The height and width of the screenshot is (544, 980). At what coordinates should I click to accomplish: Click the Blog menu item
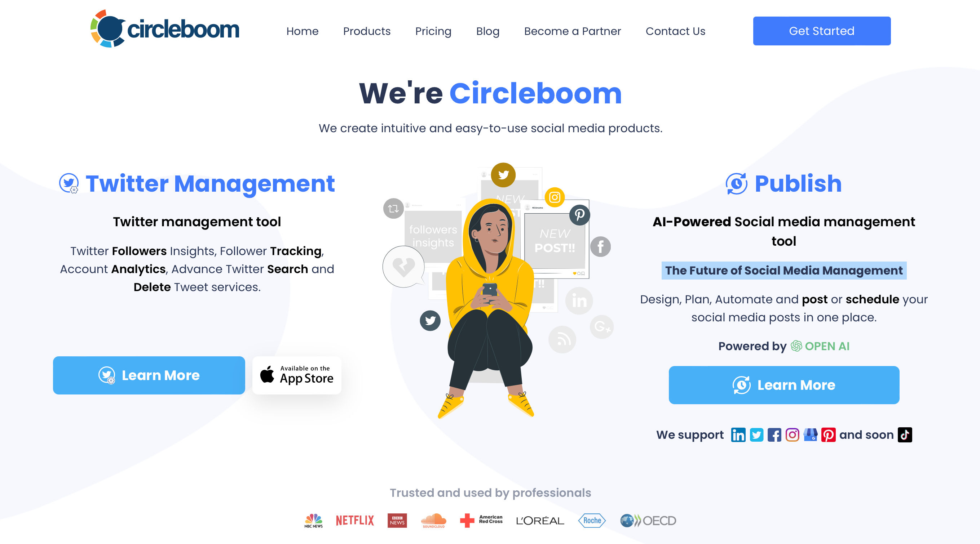point(487,31)
